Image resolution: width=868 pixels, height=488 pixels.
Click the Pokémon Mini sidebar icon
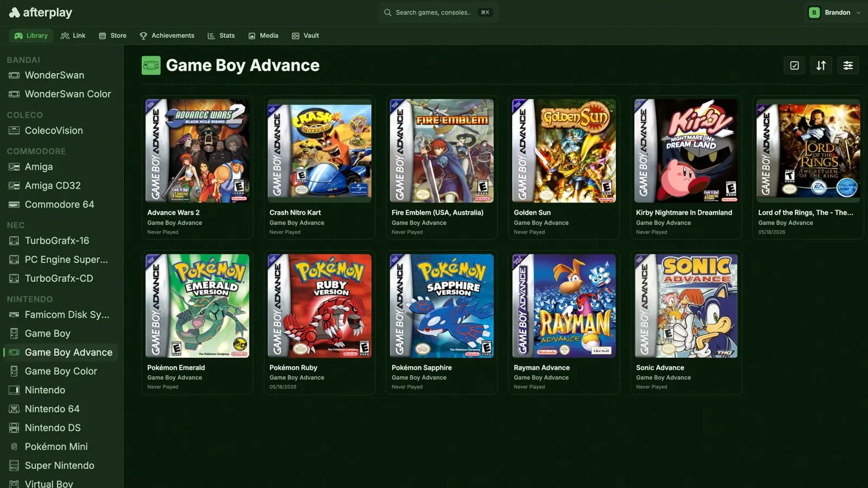tap(14, 447)
